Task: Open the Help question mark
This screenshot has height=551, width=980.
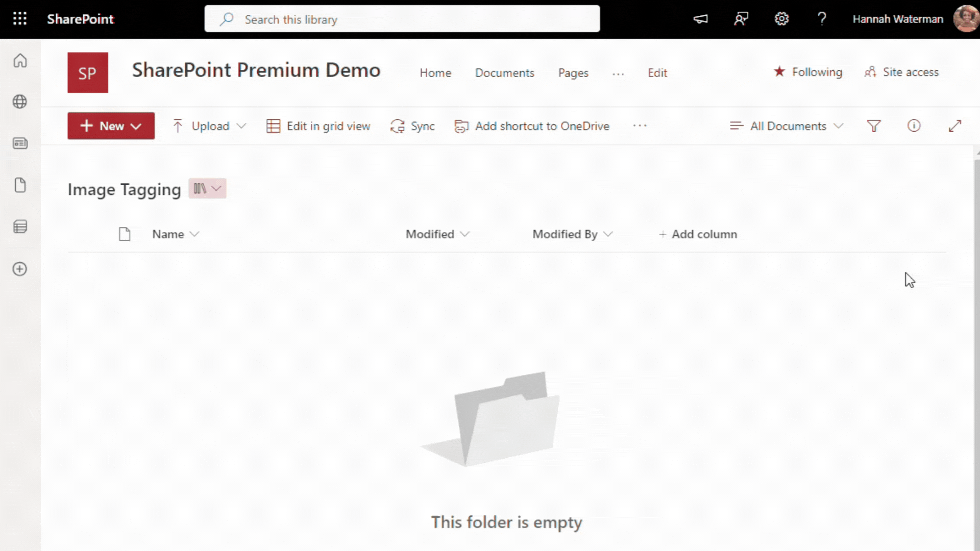Action: (822, 19)
